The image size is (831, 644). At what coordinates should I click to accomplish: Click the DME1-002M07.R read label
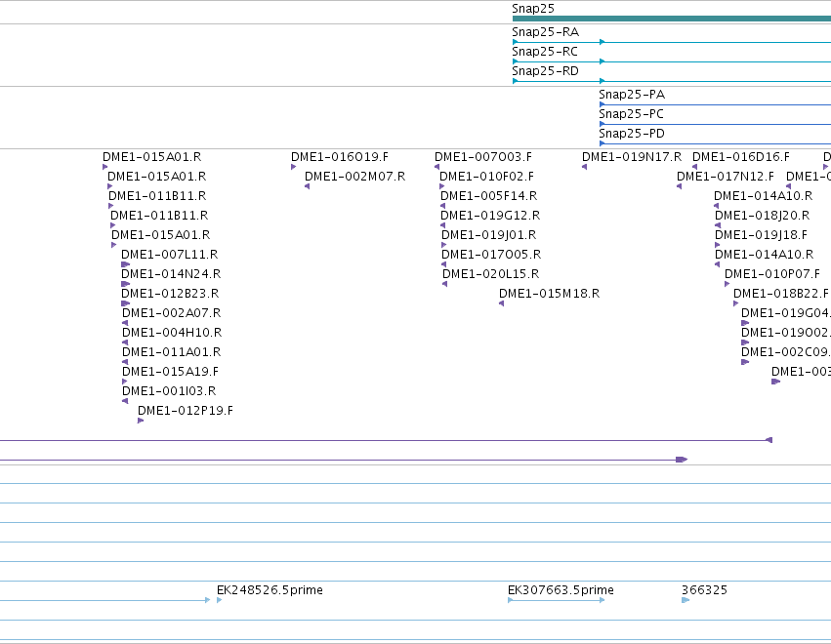tap(355, 177)
